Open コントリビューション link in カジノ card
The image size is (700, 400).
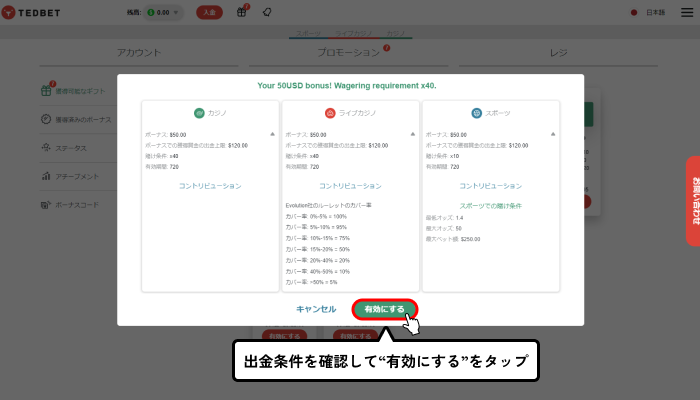tap(210, 186)
